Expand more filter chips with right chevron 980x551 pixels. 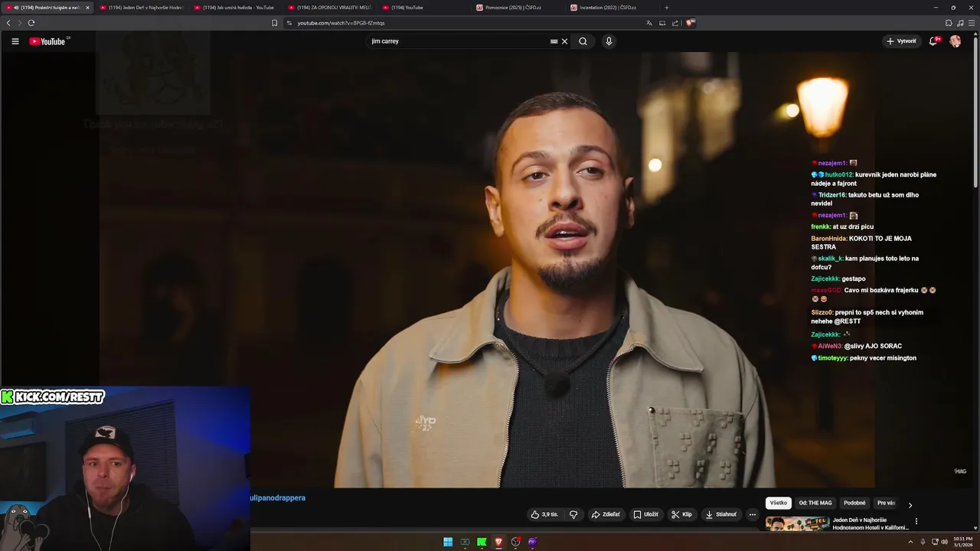910,505
